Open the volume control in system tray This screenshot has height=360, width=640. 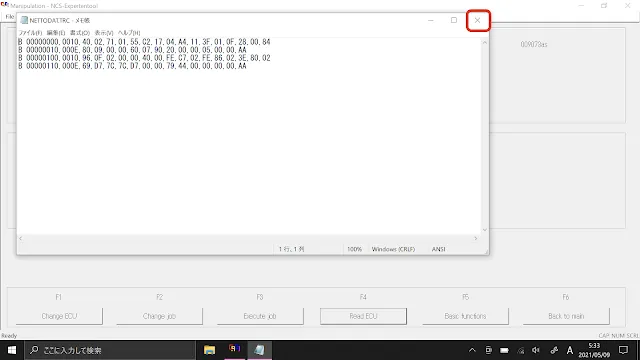[x=536, y=350]
